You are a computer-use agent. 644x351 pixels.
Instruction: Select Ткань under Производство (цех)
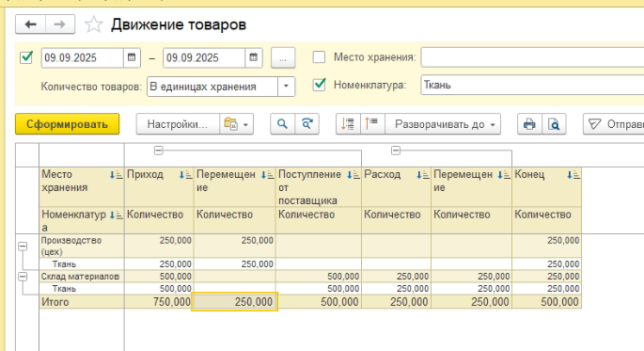pos(64,263)
